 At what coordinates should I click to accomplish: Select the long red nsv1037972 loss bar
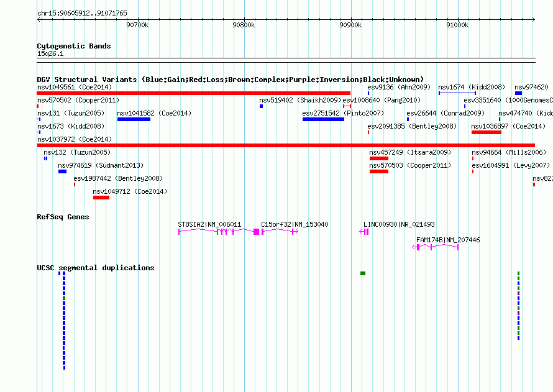coord(286,145)
